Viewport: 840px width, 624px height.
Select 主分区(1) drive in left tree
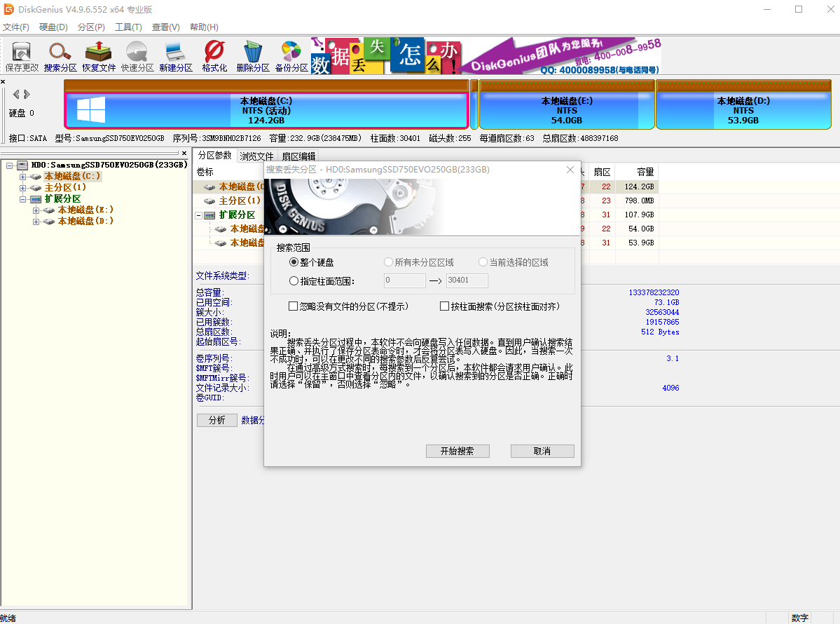click(65, 187)
